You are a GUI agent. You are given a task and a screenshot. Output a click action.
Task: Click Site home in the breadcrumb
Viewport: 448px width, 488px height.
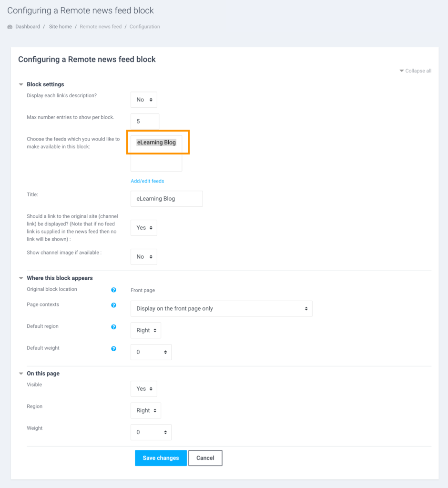tap(60, 26)
